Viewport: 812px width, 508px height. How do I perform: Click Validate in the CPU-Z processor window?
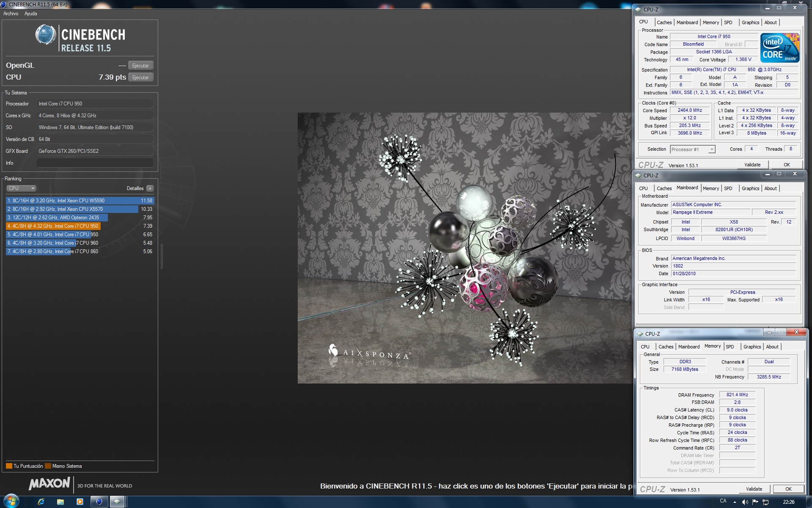752,165
